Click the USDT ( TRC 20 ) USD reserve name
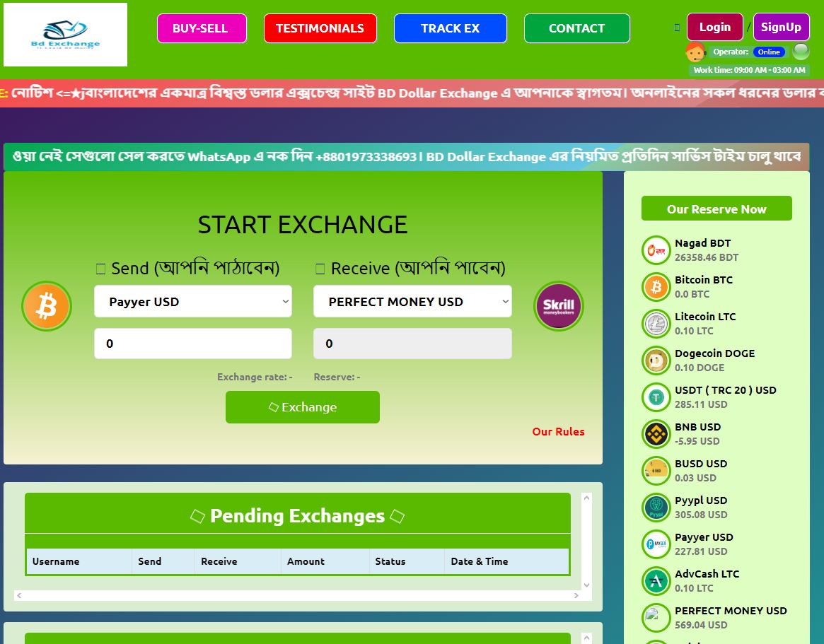Image resolution: width=824 pixels, height=644 pixels. pyautogui.click(x=726, y=390)
